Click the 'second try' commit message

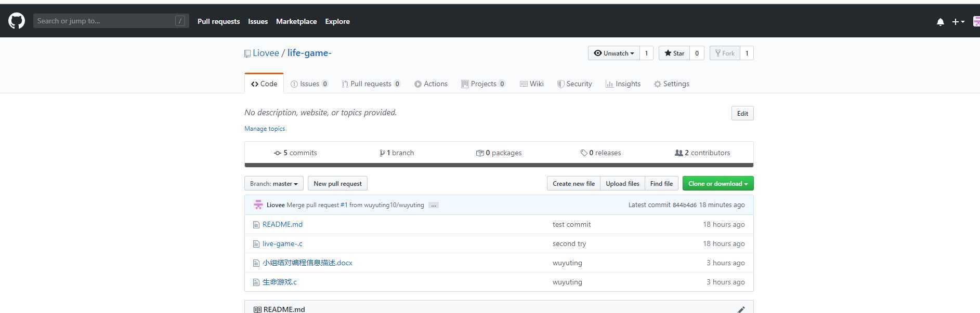coord(569,243)
